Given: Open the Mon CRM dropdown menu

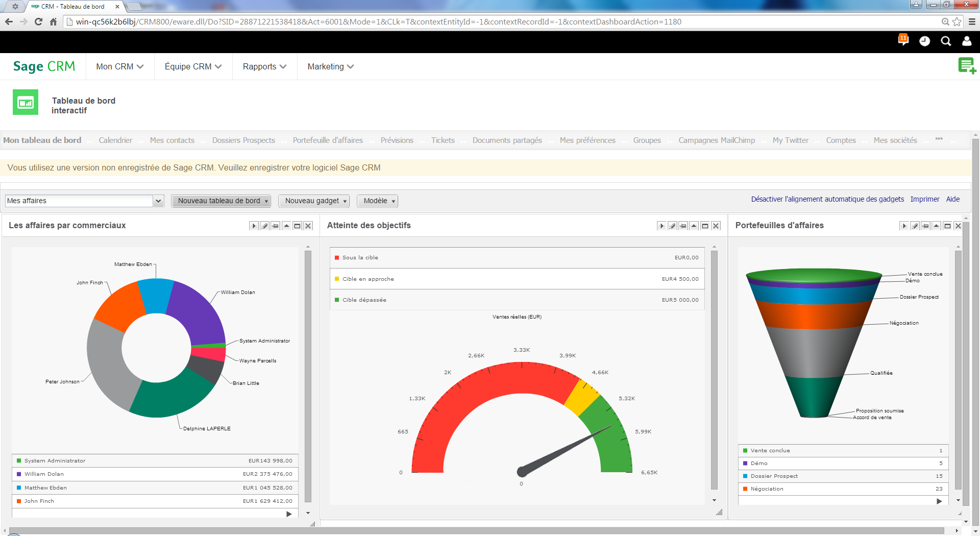Looking at the screenshot, I should pyautogui.click(x=120, y=66).
